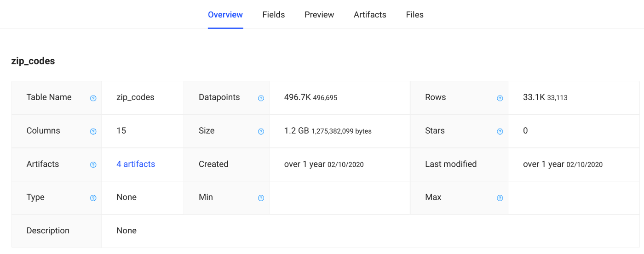The image size is (644, 254).
Task: Open the Fields tab
Action: pyautogui.click(x=274, y=15)
